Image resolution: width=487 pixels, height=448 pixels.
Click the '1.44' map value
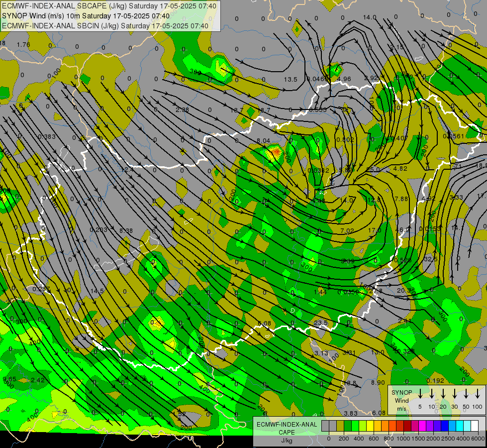[320, 292]
